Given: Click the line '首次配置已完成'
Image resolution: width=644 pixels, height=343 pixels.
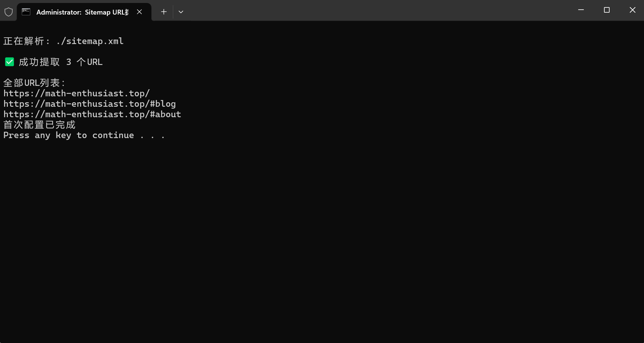Looking at the screenshot, I should tap(39, 125).
